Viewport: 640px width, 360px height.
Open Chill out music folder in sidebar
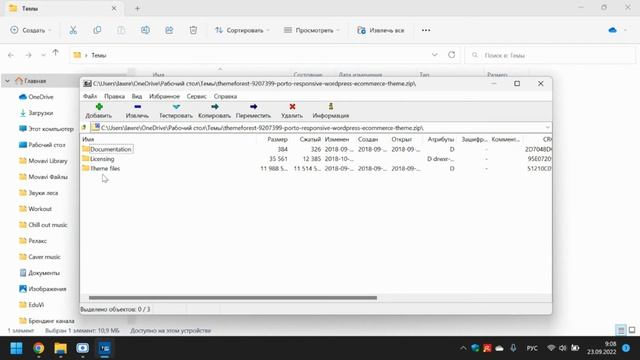click(43, 225)
